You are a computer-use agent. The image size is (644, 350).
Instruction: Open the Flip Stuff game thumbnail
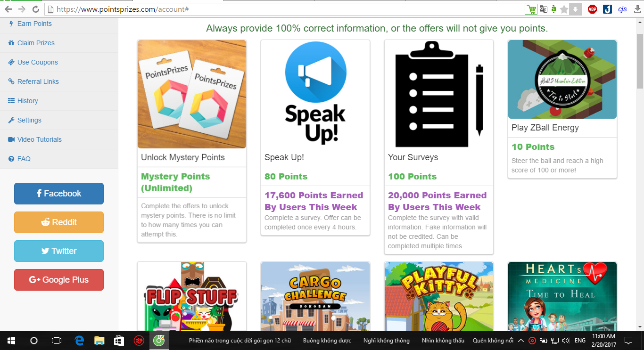click(x=192, y=296)
